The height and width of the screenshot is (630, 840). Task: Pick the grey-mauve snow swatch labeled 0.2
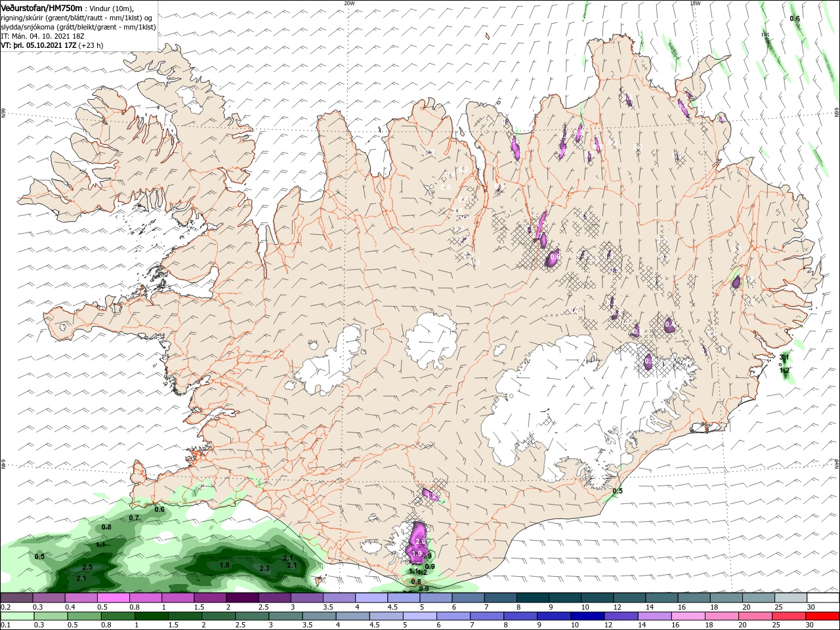tap(16, 598)
